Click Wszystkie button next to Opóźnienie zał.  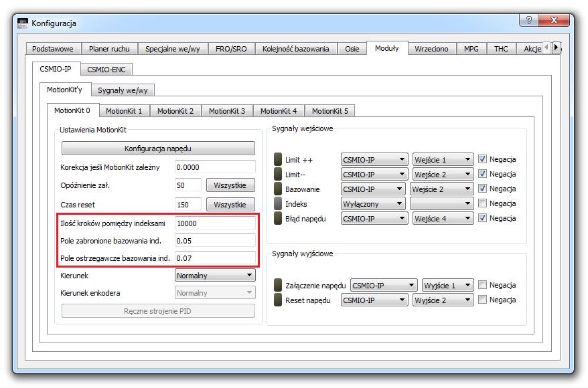pyautogui.click(x=230, y=185)
